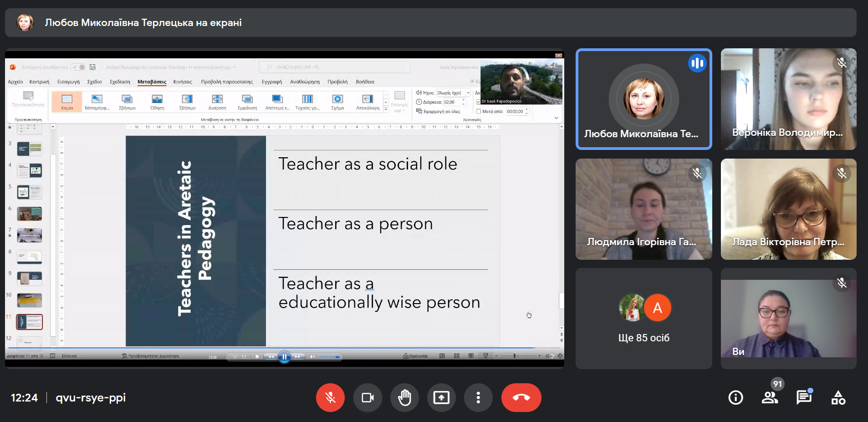Choose the Τυχαίες γραμμές transition icon

tap(307, 102)
